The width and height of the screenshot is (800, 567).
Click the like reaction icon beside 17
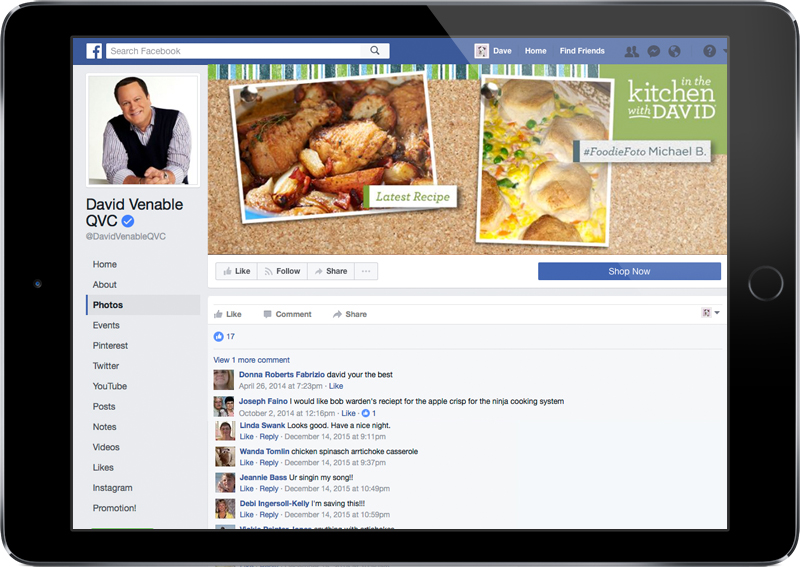coord(218,336)
